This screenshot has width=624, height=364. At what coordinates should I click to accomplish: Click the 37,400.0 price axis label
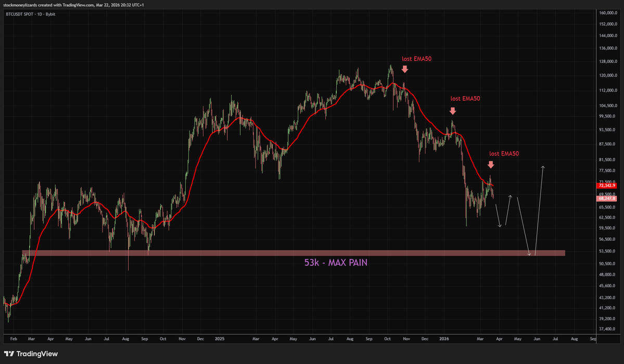[x=608, y=329]
